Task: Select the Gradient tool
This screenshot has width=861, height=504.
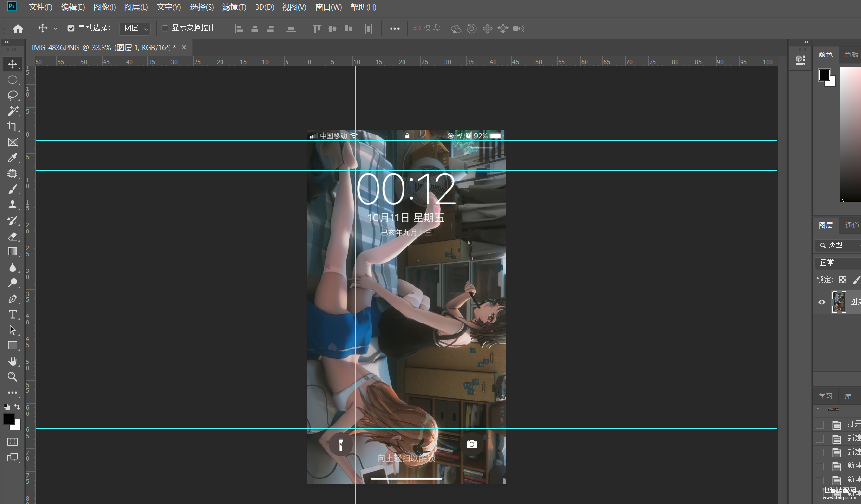Action: 13,252
